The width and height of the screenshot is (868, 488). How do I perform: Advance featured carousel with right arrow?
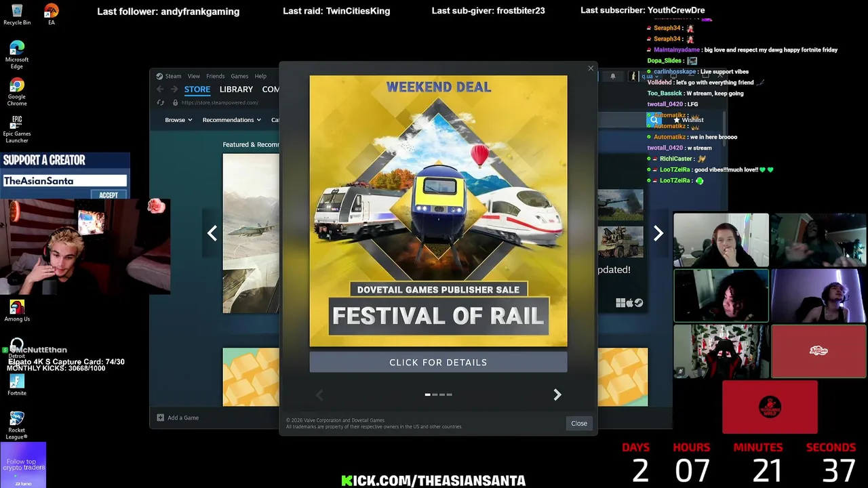[658, 233]
